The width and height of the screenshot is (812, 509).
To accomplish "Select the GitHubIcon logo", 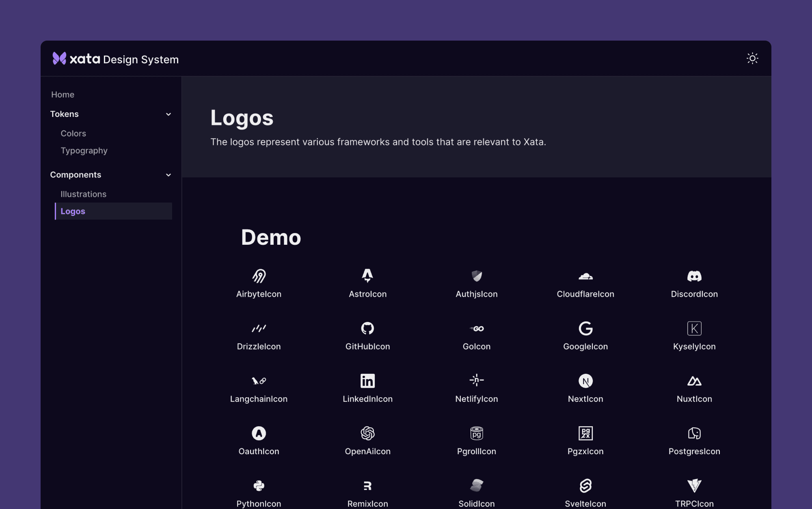I will [367, 329].
